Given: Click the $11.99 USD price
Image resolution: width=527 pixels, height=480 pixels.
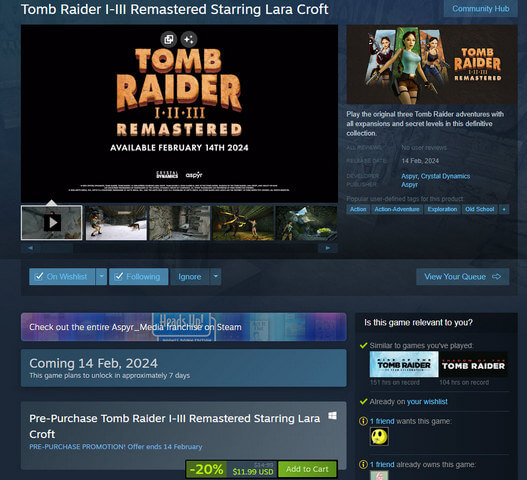Looking at the screenshot, I should pyautogui.click(x=253, y=472).
